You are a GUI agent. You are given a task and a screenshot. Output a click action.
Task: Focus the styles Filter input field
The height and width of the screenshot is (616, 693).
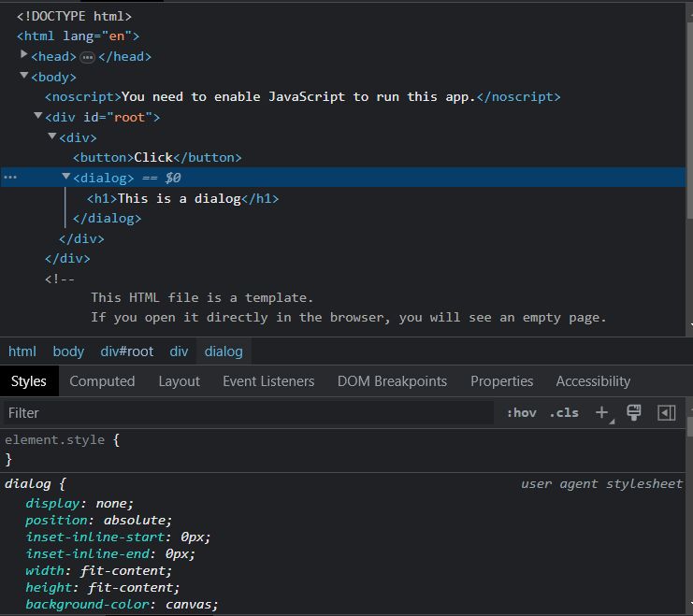[249, 413]
